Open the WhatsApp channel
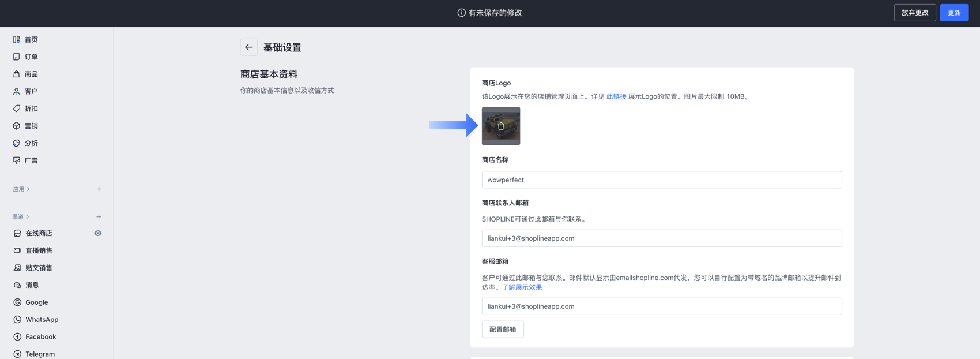 coord(42,320)
